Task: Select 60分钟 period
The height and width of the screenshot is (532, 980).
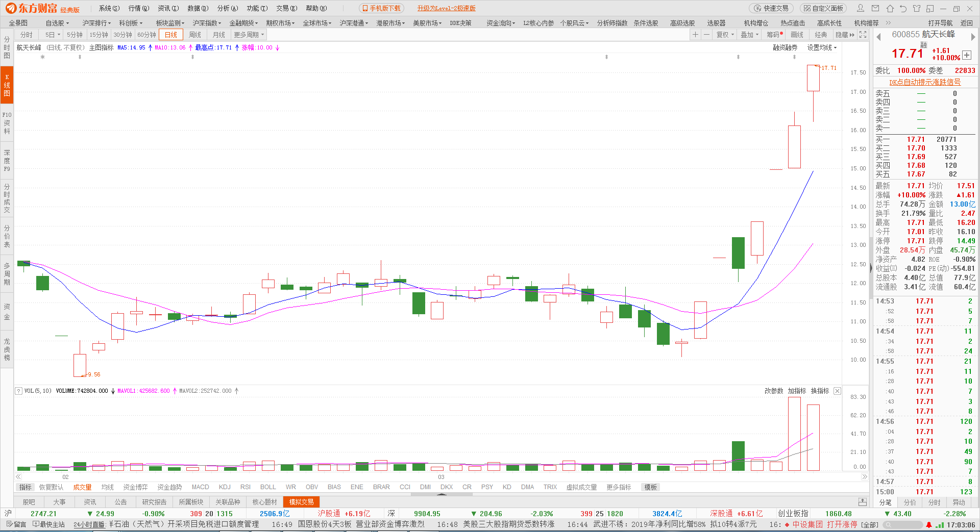Action: 146,35
